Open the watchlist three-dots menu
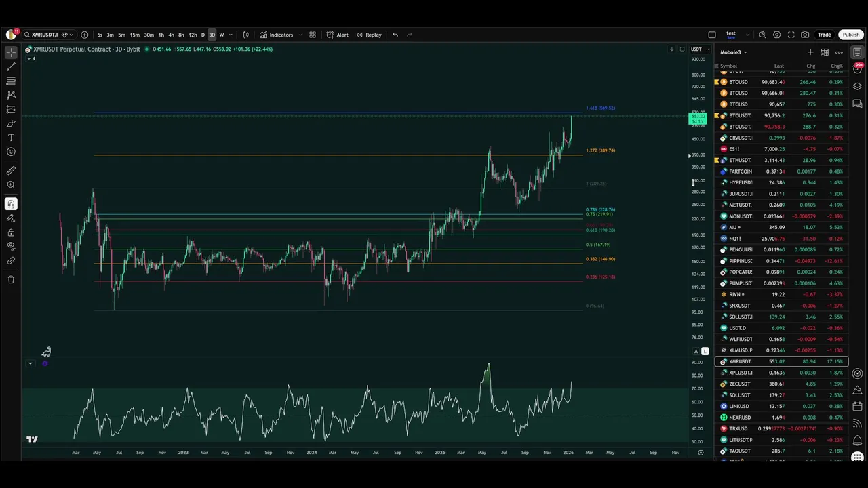This screenshot has width=868, height=488. tap(839, 52)
